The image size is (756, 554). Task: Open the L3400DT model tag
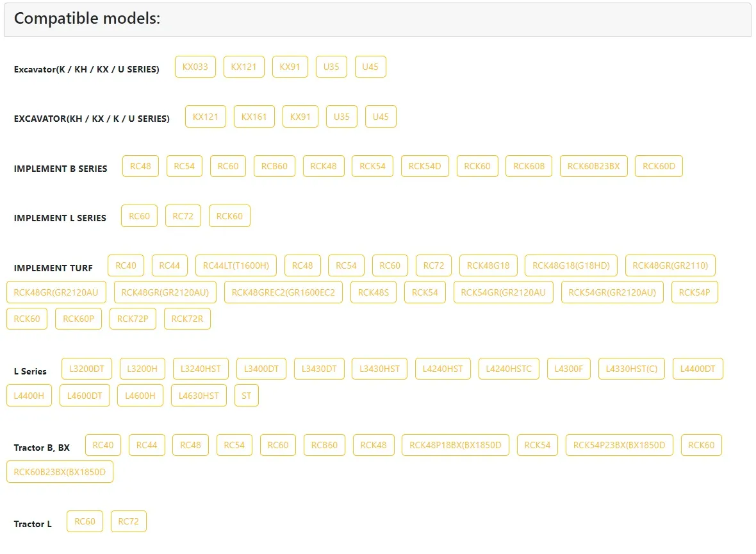(261, 369)
